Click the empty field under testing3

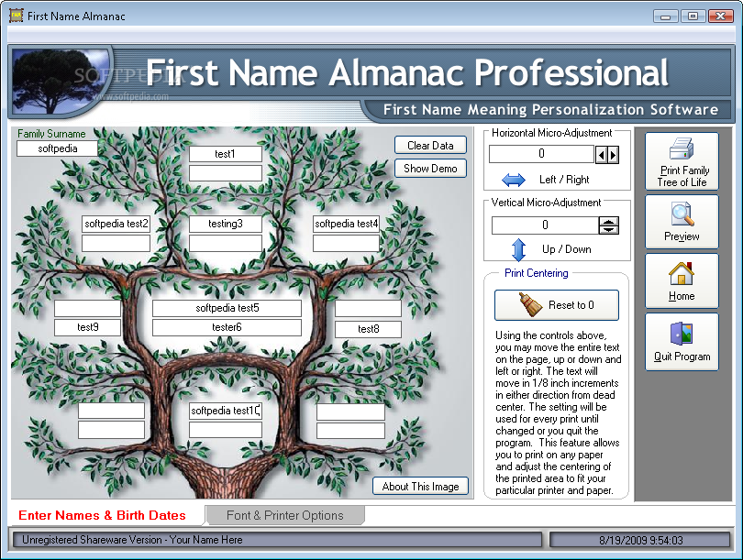point(226,243)
